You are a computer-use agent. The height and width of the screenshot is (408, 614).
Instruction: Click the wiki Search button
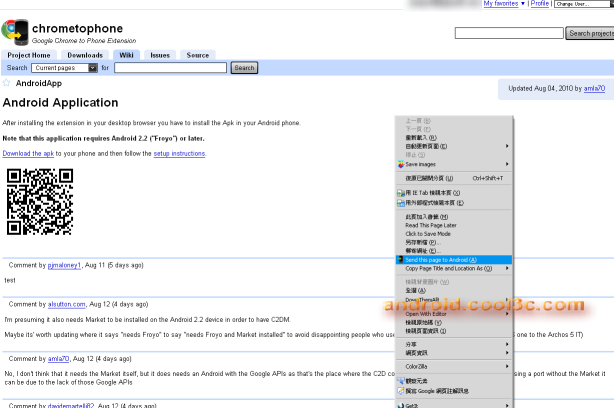click(244, 68)
